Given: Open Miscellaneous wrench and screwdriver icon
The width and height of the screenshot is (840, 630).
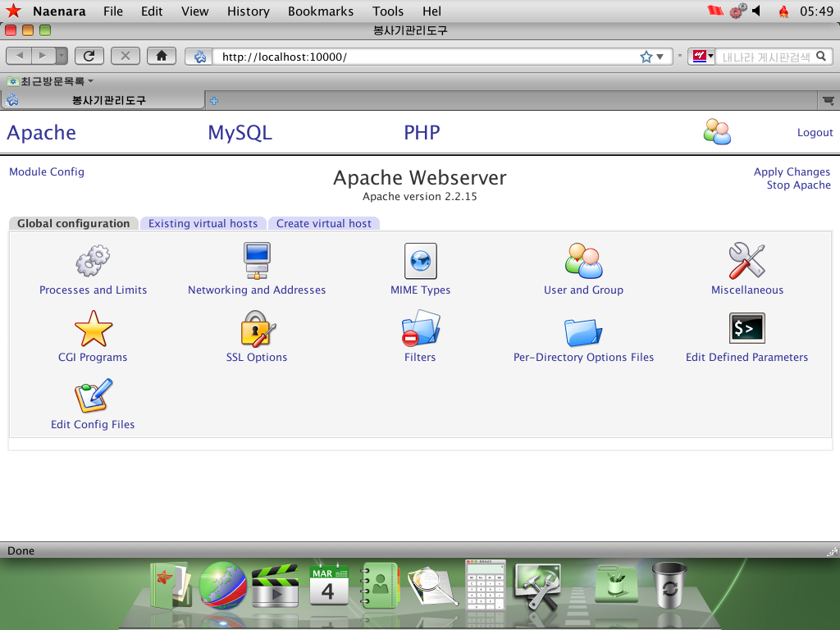Looking at the screenshot, I should 746,261.
